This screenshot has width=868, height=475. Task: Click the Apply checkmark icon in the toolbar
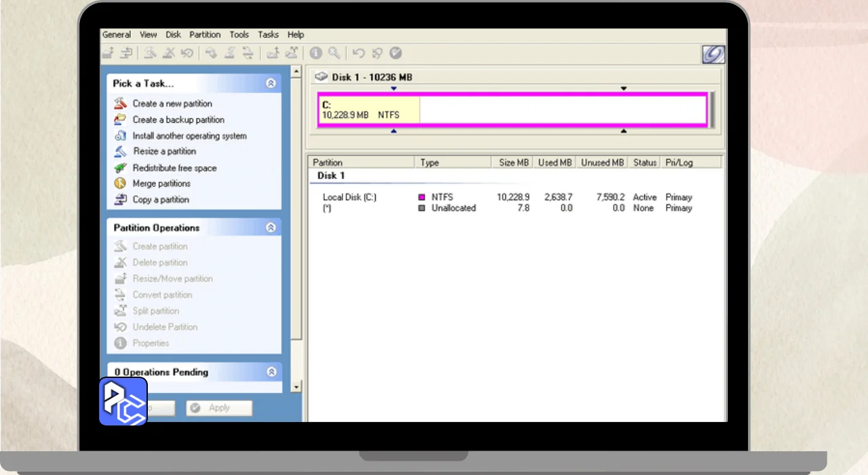pos(396,53)
